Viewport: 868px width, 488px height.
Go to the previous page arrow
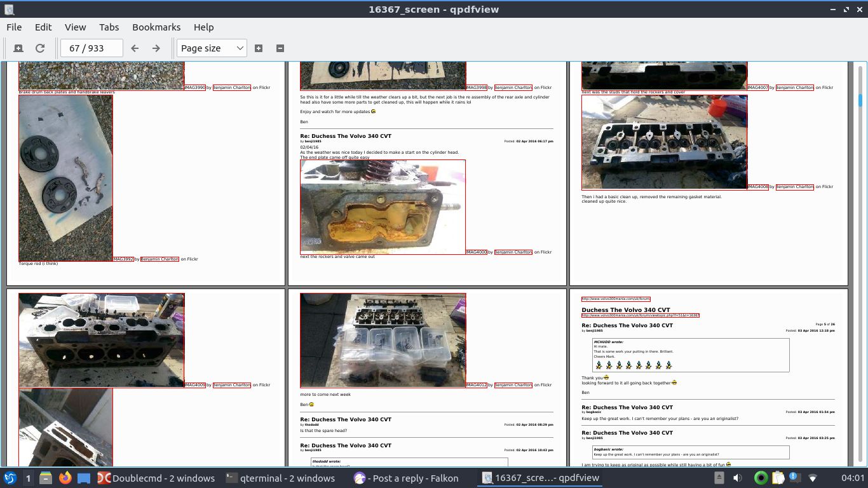pos(135,48)
